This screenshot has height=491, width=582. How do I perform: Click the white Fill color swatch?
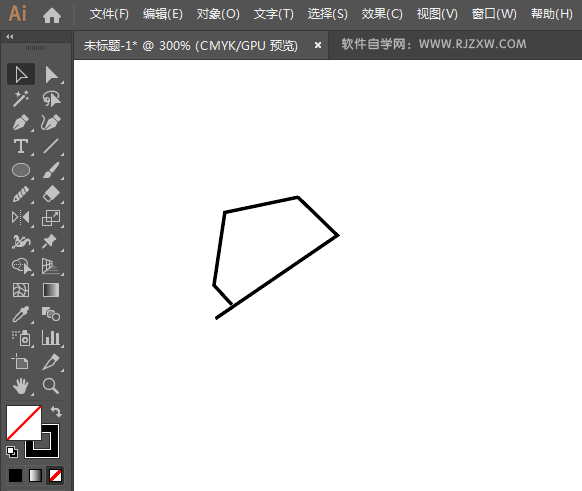click(23, 423)
